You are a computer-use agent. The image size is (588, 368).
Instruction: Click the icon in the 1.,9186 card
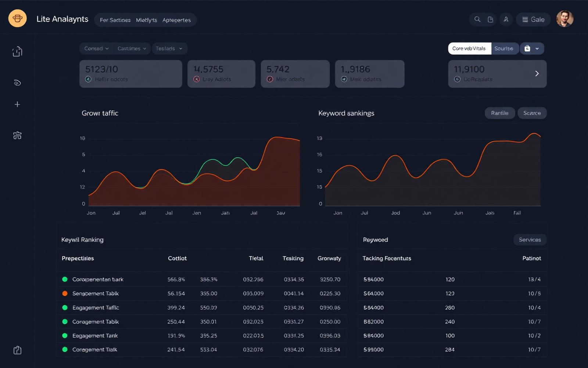(x=344, y=79)
